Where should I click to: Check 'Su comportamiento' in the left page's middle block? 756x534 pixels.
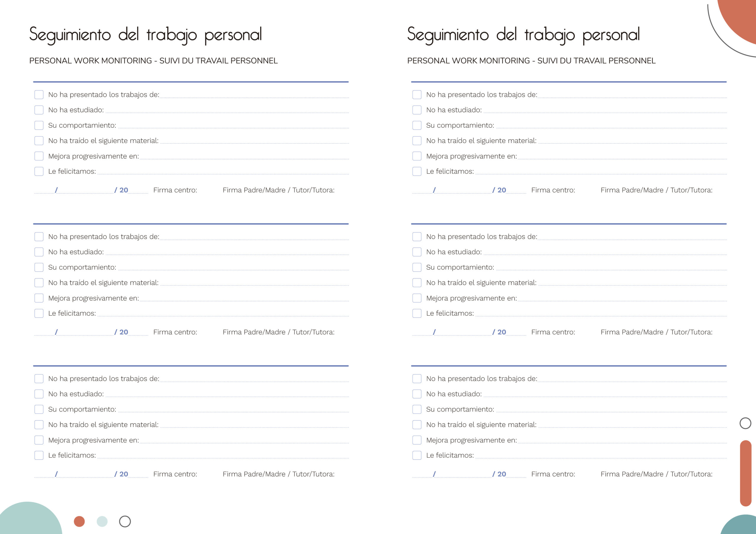[39, 267]
